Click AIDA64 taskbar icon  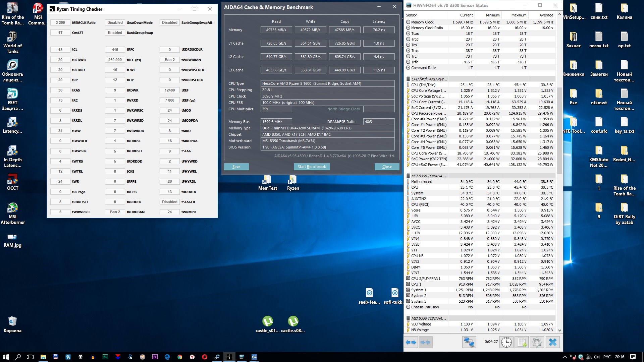click(254, 357)
